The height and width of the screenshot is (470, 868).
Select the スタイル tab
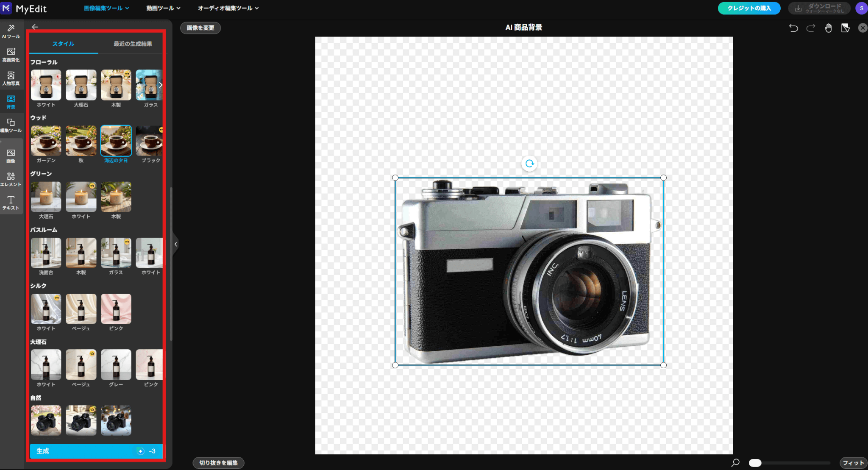pyautogui.click(x=63, y=44)
